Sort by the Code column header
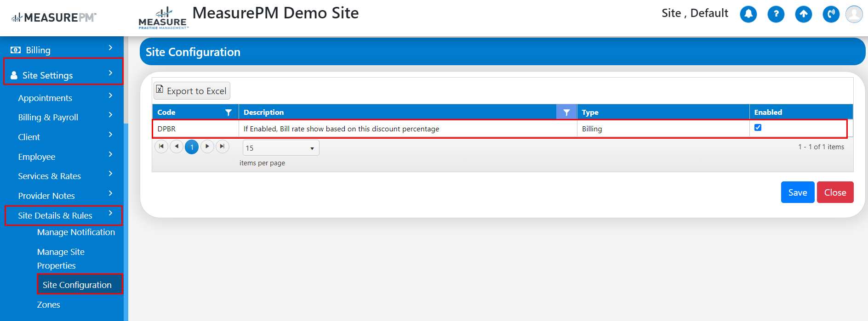The height and width of the screenshot is (321, 868). [x=166, y=113]
